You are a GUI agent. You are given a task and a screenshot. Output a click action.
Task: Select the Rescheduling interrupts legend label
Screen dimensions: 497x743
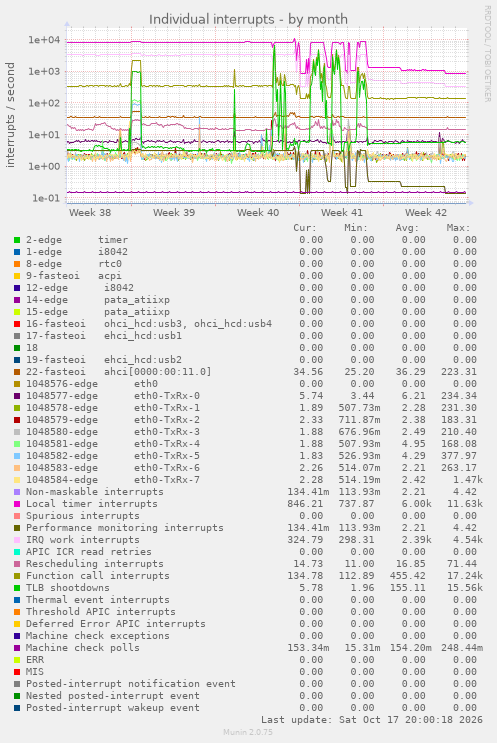[95, 564]
